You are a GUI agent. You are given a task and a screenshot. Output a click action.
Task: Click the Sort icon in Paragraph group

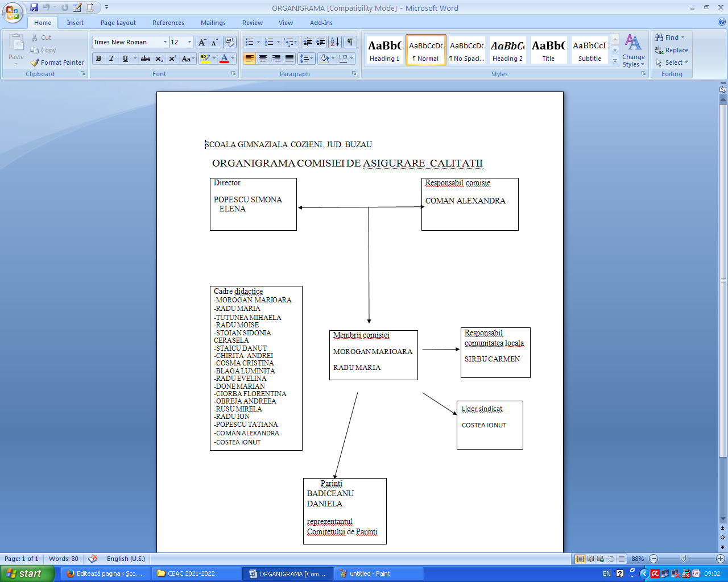point(335,42)
